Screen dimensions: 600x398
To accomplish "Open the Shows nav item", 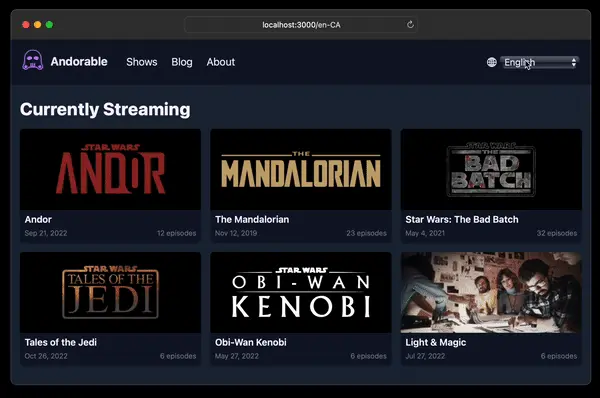I will coord(142,62).
